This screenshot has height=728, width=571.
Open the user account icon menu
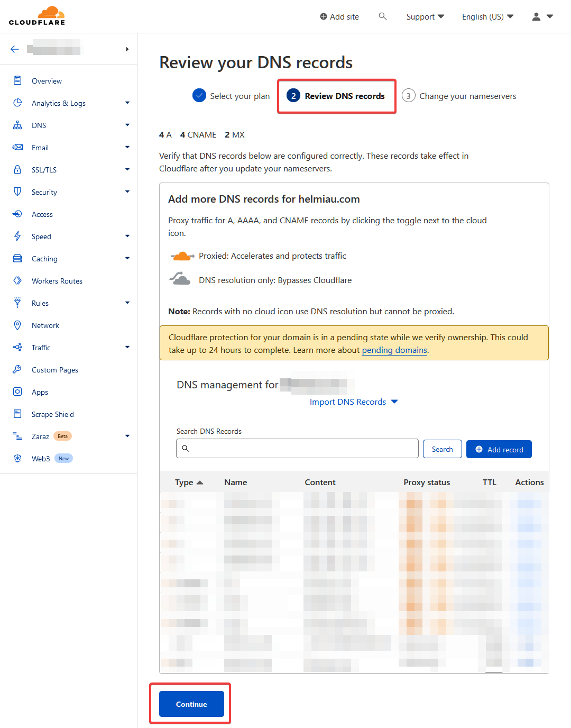[536, 16]
